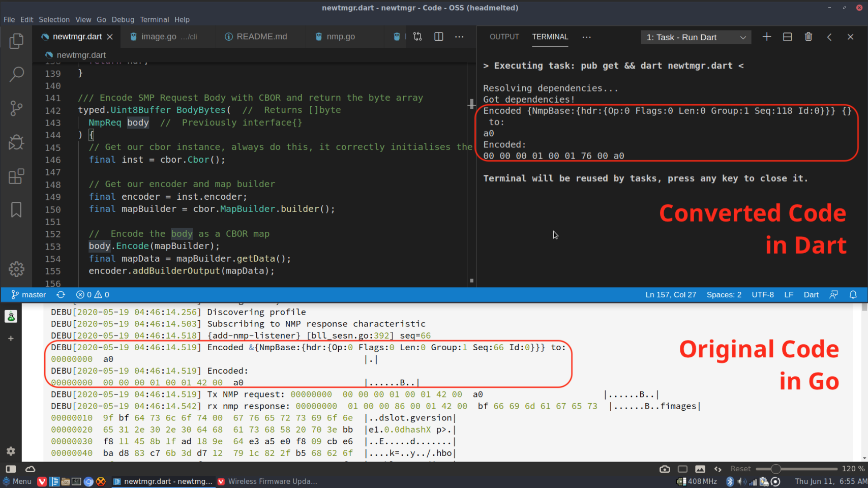Image resolution: width=868 pixels, height=488 pixels.
Task: Open the Explorer view in the activity bar
Action: click(x=16, y=41)
